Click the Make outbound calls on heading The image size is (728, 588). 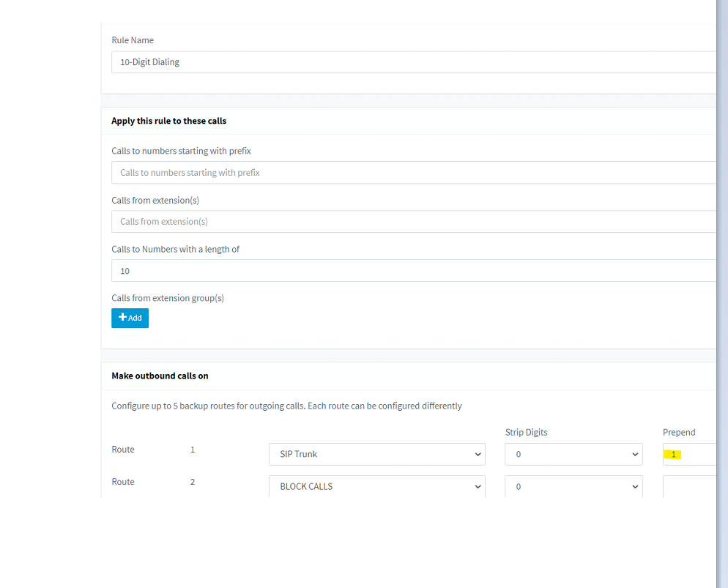click(160, 376)
